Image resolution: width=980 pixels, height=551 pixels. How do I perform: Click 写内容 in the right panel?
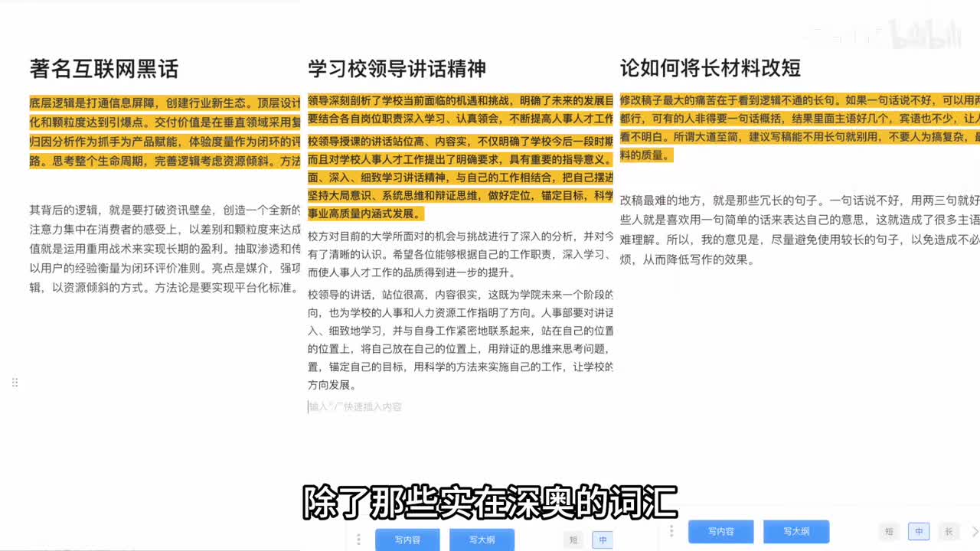[x=720, y=531]
